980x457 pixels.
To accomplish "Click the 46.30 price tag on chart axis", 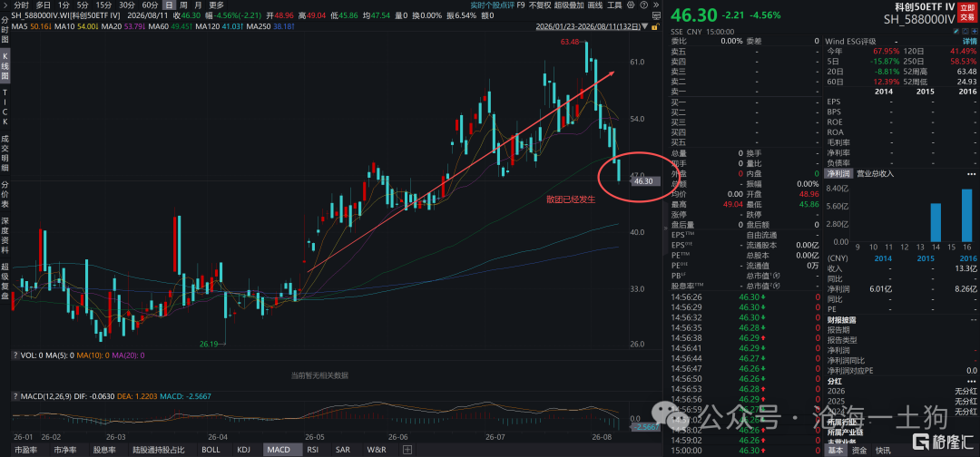I will (x=643, y=181).
